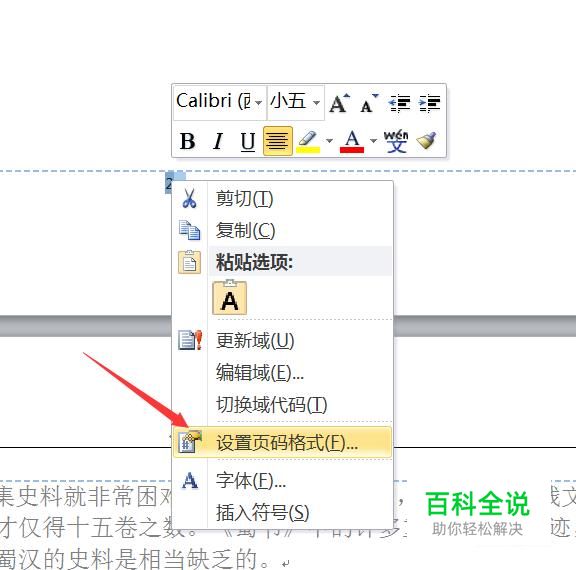Toggle Italic formatting in mini toolbar
The image size is (576, 570).
[x=218, y=141]
